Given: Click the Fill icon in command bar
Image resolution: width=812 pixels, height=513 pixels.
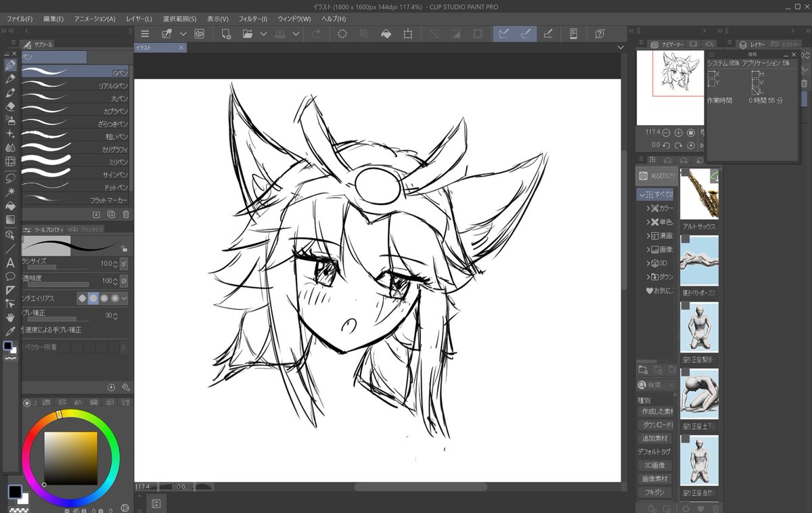Looking at the screenshot, I should point(386,34).
